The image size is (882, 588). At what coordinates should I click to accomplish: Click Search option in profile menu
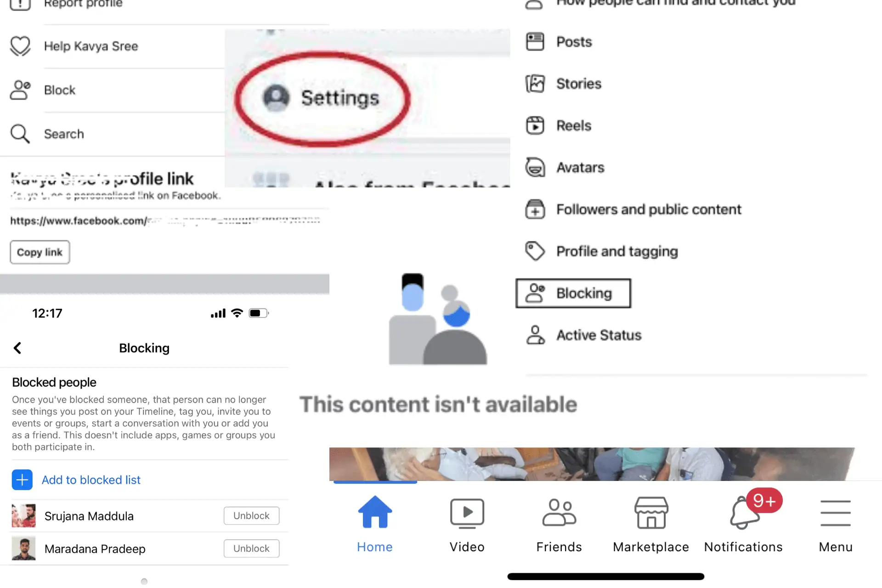coord(64,133)
